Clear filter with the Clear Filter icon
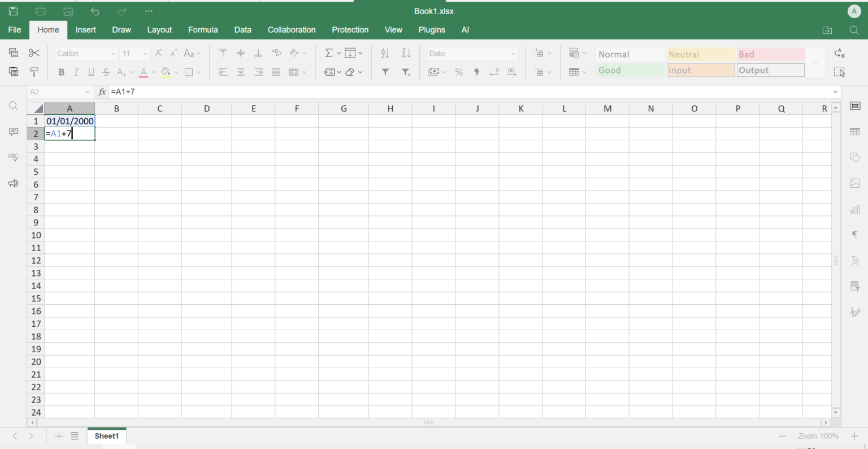This screenshot has height=449, width=868. tap(406, 72)
